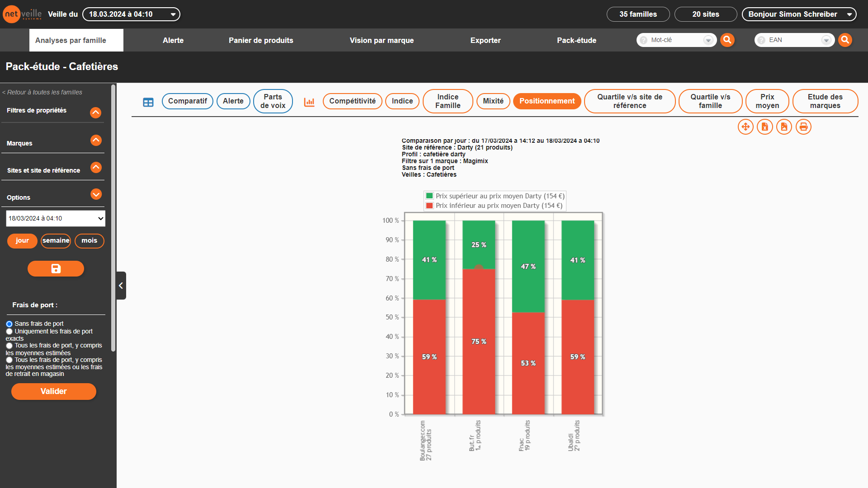Open Panier de produits menu
868x488 pixels.
tap(261, 40)
